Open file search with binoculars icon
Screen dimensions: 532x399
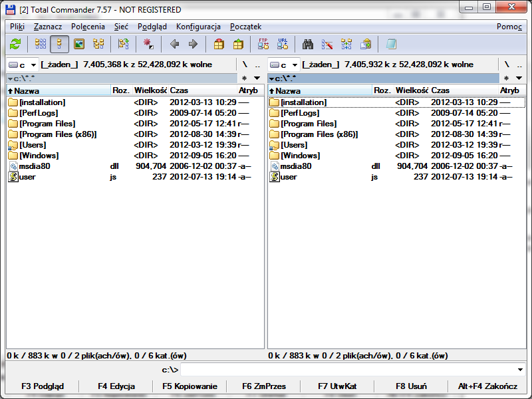(x=308, y=44)
